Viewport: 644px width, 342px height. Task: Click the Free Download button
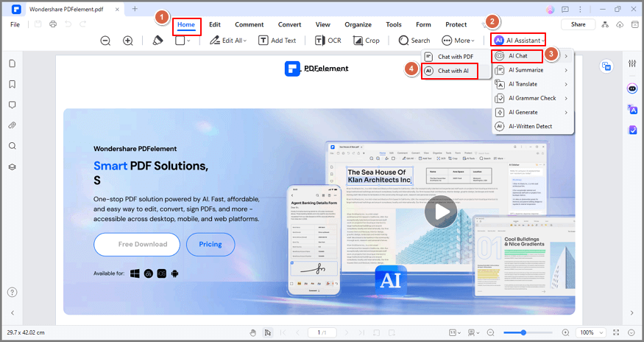tap(137, 245)
